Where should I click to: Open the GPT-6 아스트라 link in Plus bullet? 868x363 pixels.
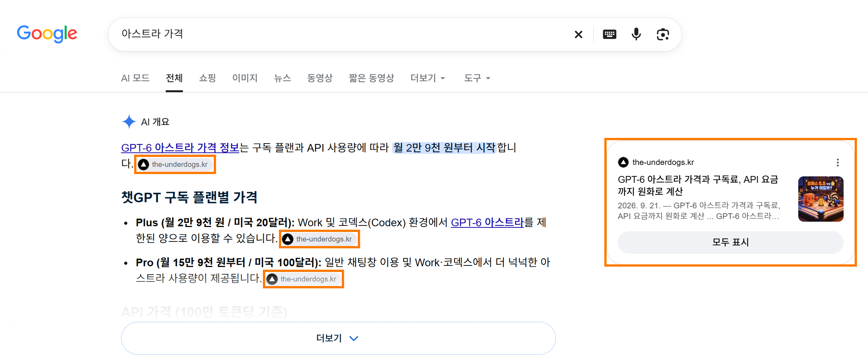[x=487, y=222]
